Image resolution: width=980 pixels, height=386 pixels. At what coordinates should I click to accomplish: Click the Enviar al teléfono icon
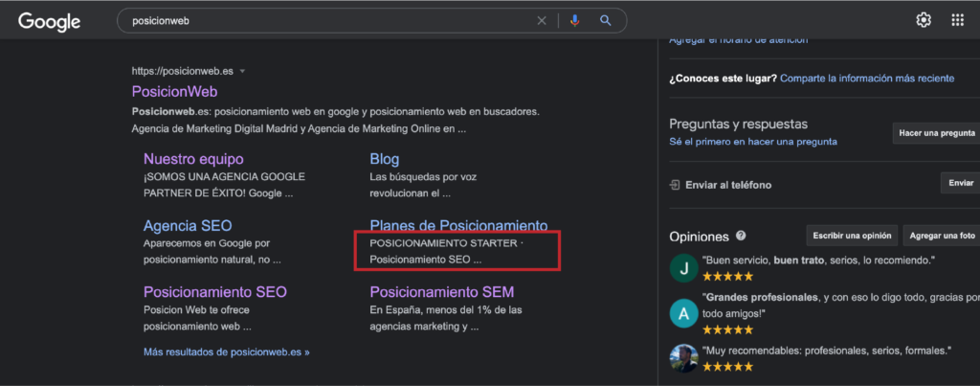pyautogui.click(x=675, y=185)
